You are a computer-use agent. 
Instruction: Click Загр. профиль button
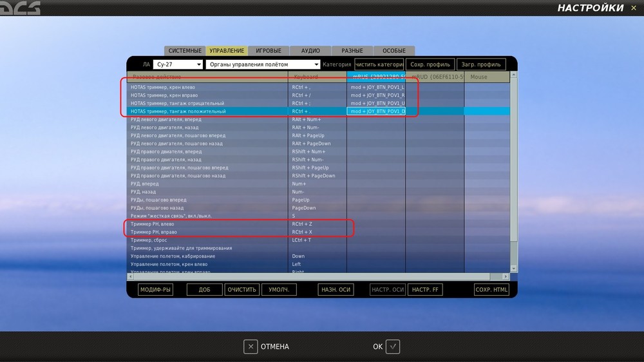[x=481, y=64]
